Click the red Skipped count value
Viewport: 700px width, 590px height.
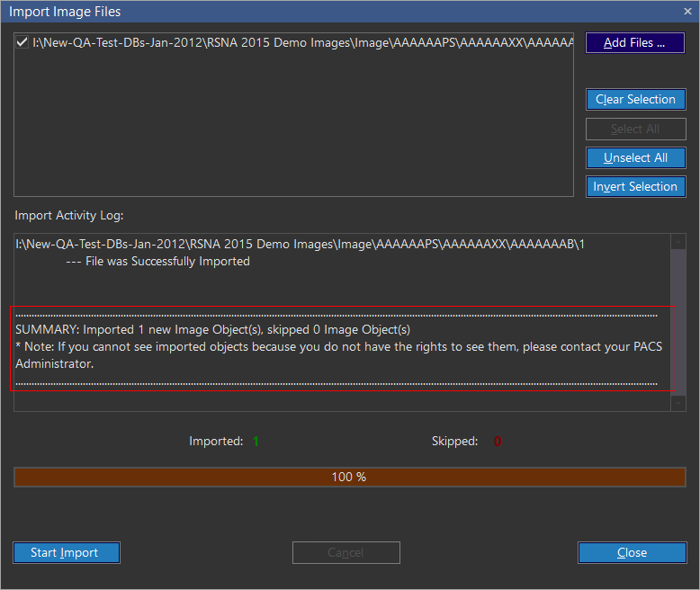[x=498, y=442]
